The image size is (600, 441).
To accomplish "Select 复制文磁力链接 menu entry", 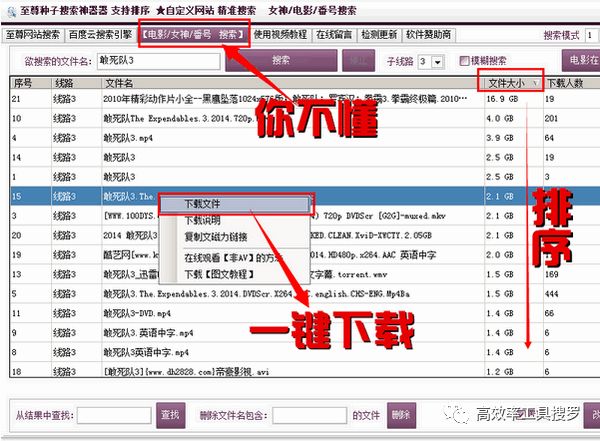I will [234, 237].
